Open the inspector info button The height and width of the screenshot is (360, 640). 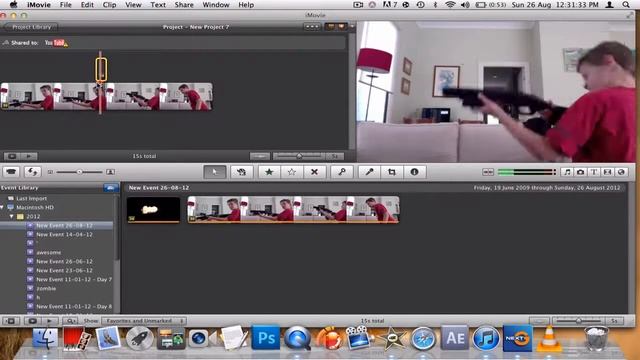point(414,172)
